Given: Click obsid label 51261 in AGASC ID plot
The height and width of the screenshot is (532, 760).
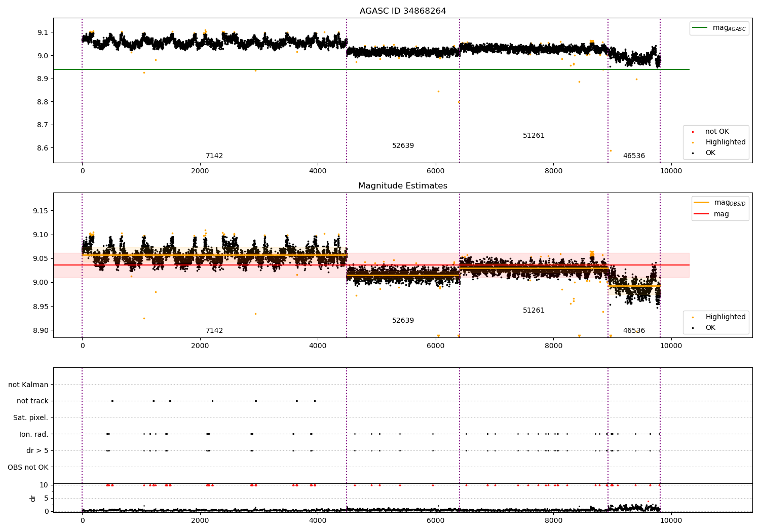Looking at the screenshot, I should coord(534,136).
